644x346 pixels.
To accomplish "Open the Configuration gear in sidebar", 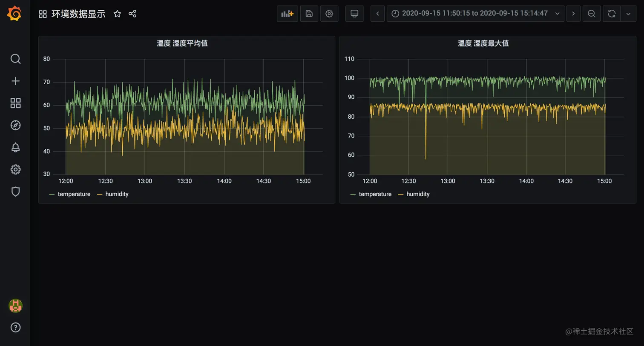I will [15, 169].
